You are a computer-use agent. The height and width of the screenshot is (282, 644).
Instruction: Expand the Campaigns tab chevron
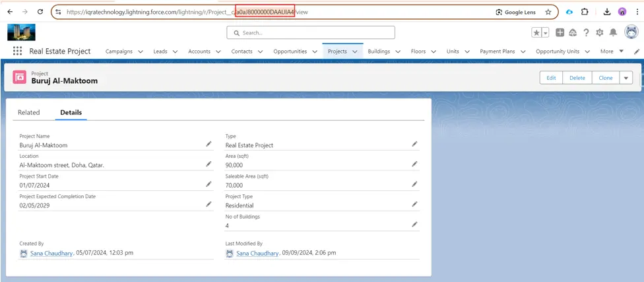pos(141,52)
